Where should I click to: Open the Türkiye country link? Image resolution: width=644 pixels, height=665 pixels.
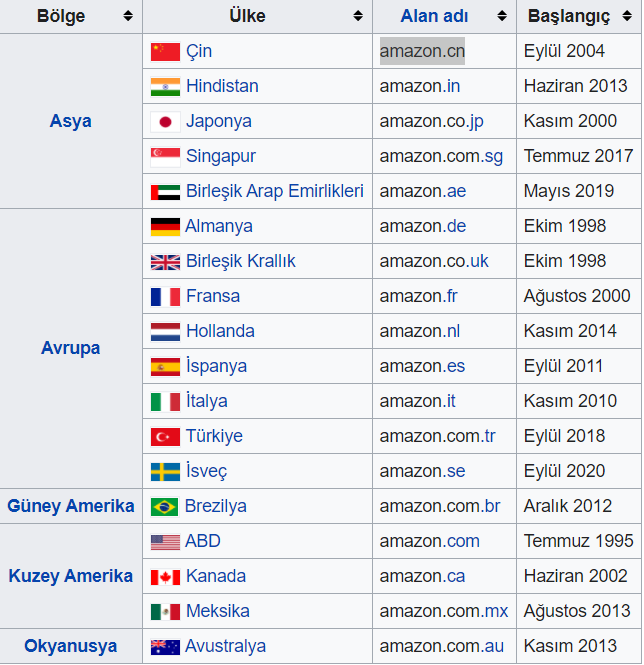tap(214, 436)
